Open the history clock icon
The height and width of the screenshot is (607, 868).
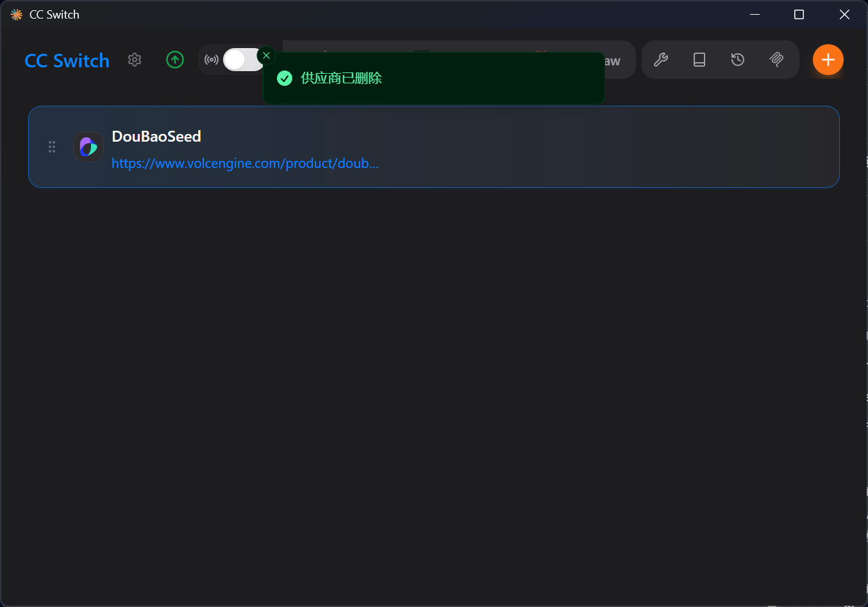coord(738,60)
